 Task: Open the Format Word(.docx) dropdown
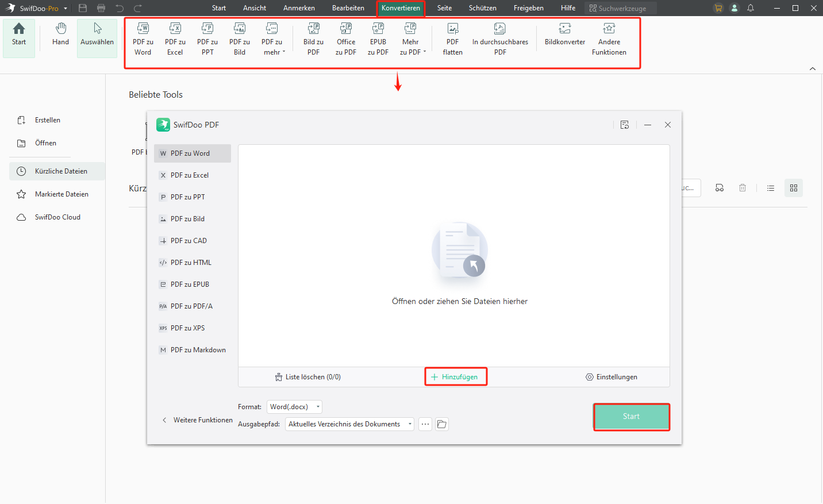294,407
